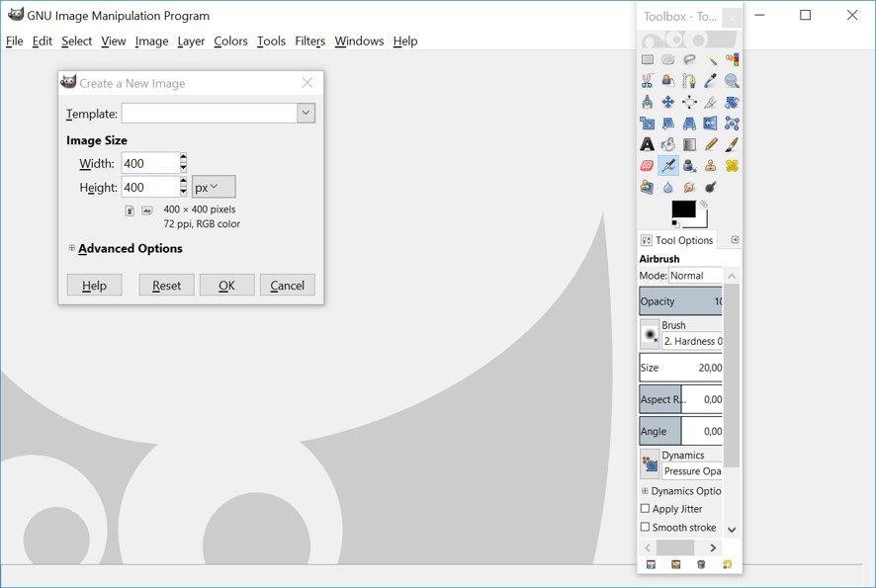This screenshot has width=876, height=588.
Task: Open the Windows menu
Action: (359, 41)
